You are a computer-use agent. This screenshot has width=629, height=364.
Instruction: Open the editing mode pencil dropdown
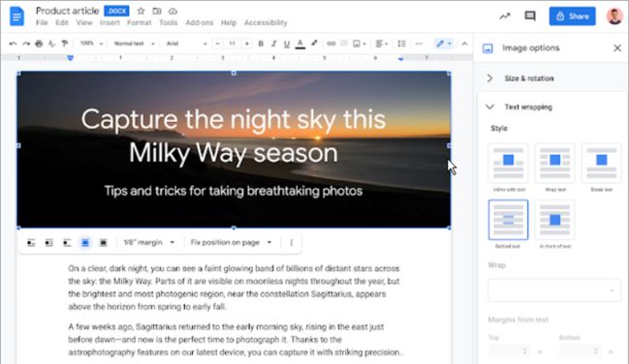(444, 44)
